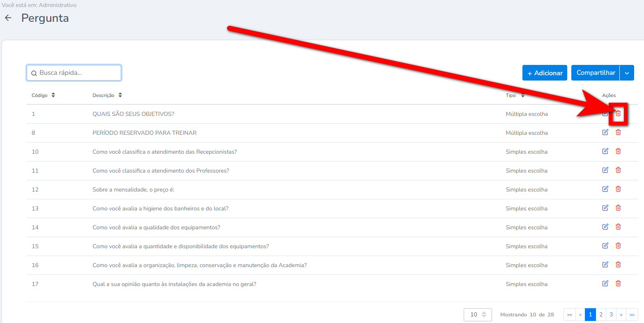Screen dimensions: 644x323
Task: Edit question 12 about mensalidade price
Action: click(605, 189)
